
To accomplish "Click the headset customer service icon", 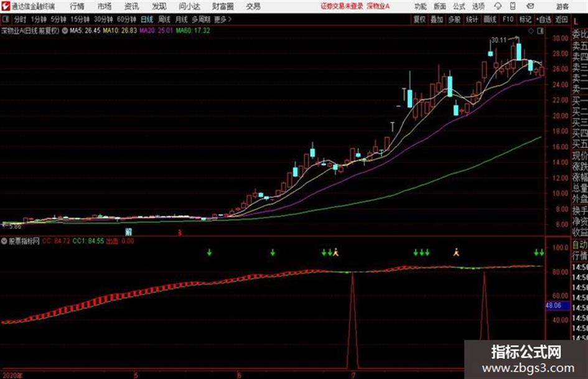I will click(x=498, y=6).
